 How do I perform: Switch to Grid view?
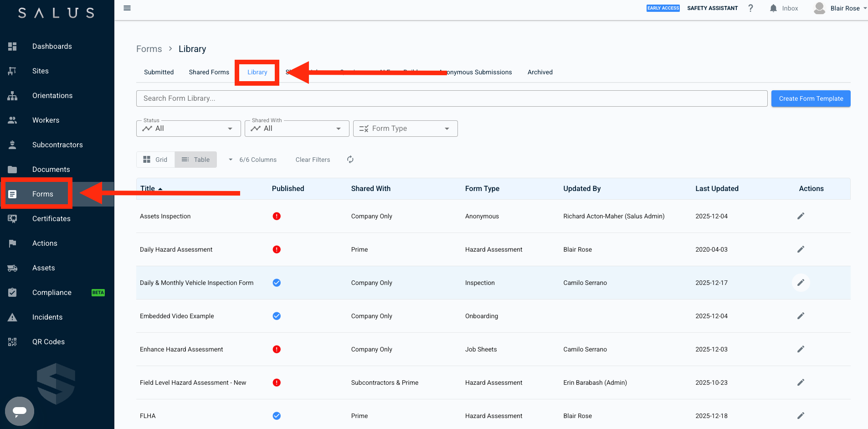(155, 160)
